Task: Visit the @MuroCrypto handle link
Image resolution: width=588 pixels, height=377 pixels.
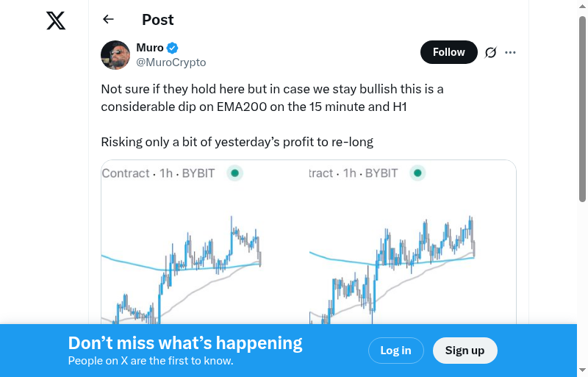Action: coord(171,62)
